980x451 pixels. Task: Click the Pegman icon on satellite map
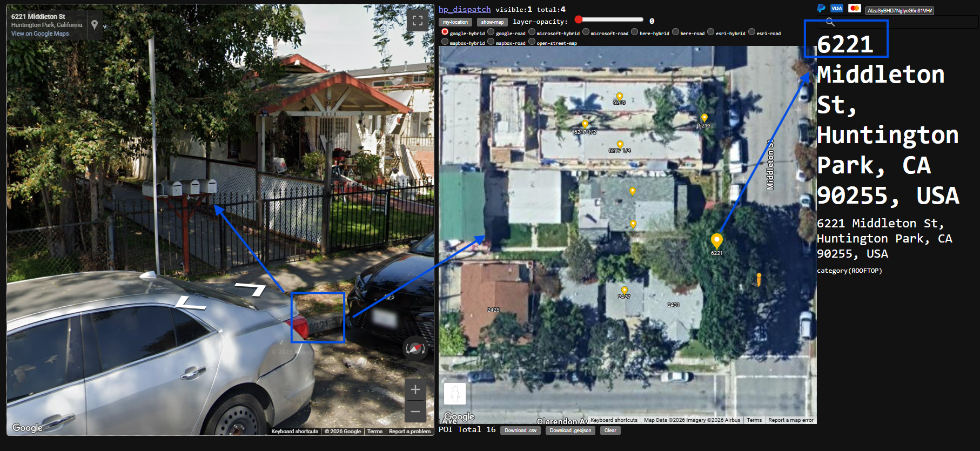click(454, 394)
